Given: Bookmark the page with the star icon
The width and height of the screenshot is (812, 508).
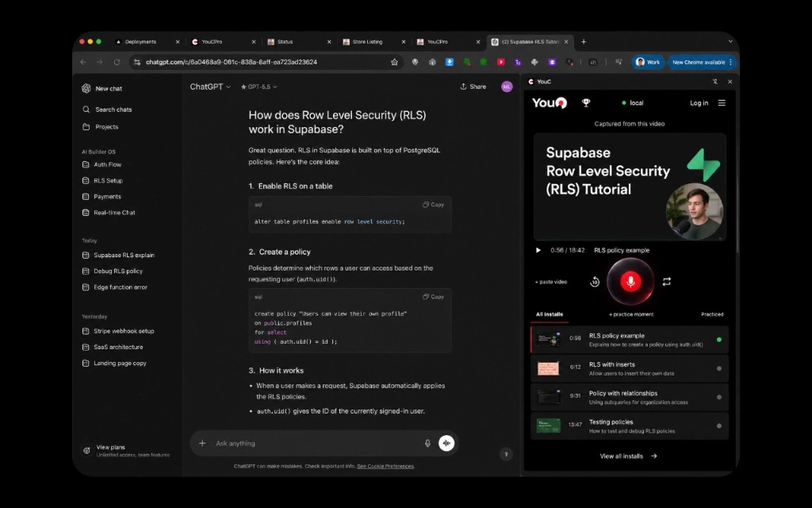Looking at the screenshot, I should [x=394, y=62].
